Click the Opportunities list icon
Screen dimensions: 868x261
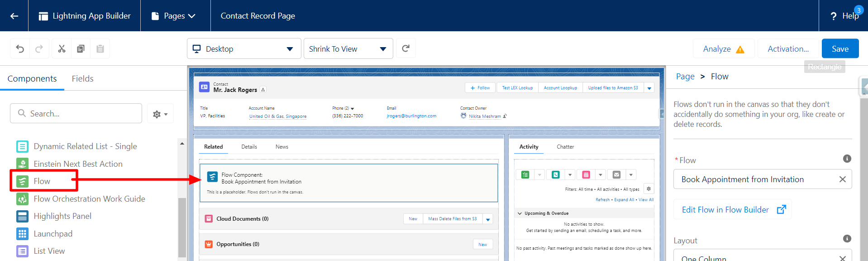pyautogui.click(x=209, y=244)
